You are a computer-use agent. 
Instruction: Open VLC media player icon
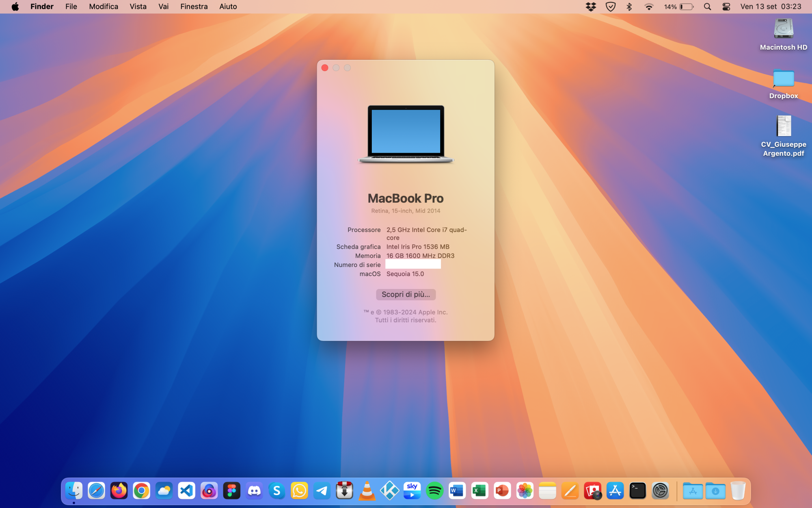pyautogui.click(x=367, y=491)
